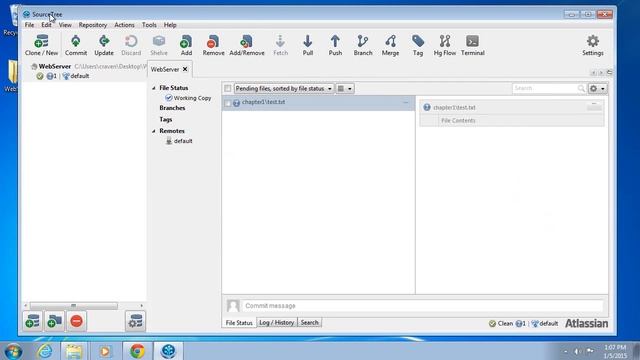Open the list view mode dropdown
The height and width of the screenshot is (360, 640).
click(345, 89)
